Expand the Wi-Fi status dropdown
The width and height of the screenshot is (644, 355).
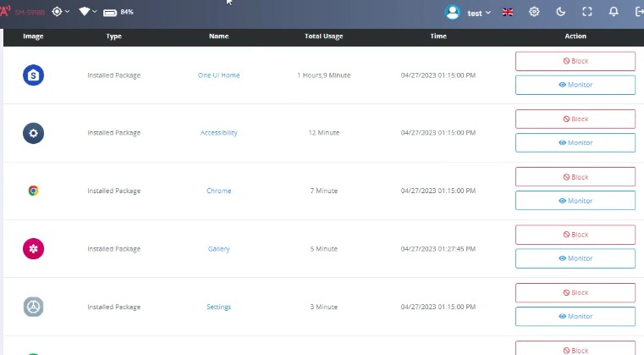click(x=86, y=12)
